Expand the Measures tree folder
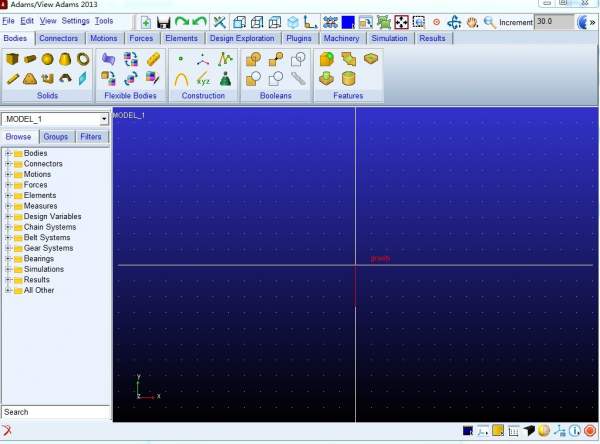This screenshot has width=600, height=444. [x=8, y=206]
